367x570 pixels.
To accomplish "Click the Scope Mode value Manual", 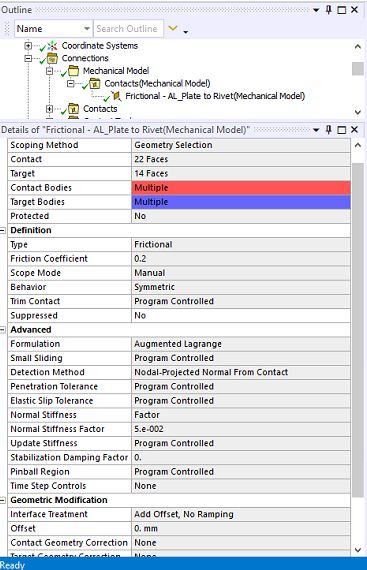I will [x=241, y=273].
